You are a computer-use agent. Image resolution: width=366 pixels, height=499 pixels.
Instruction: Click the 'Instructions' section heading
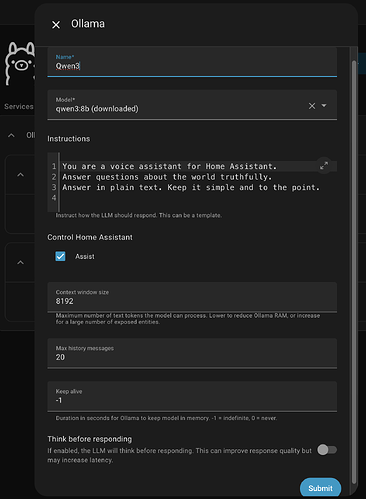pyautogui.click(x=69, y=139)
